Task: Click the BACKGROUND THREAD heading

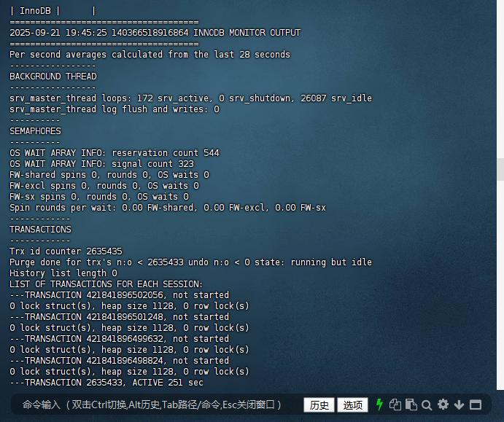Action: coord(53,77)
